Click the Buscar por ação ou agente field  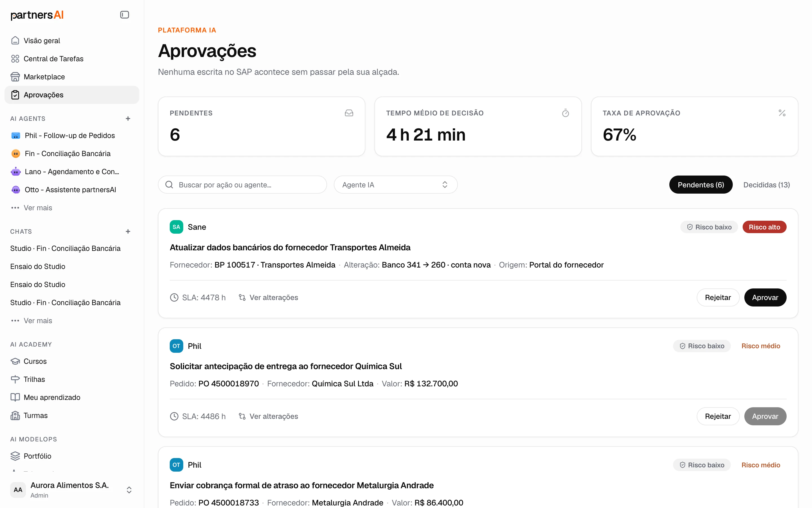242,185
